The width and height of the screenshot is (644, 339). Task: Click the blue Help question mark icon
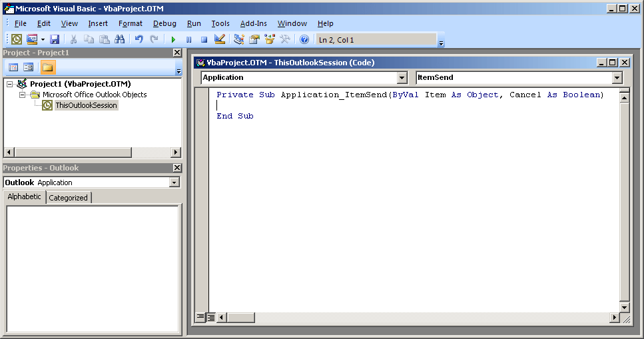pos(304,39)
